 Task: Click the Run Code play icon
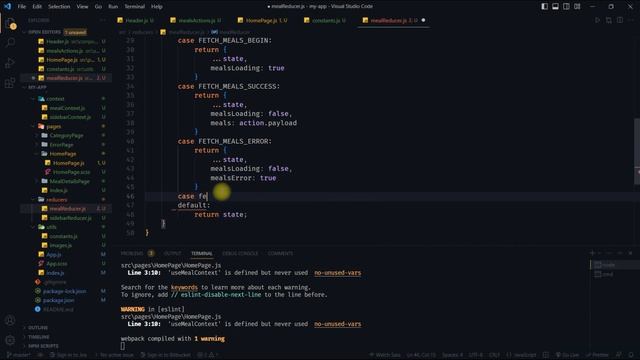pyautogui.click(x=598, y=20)
